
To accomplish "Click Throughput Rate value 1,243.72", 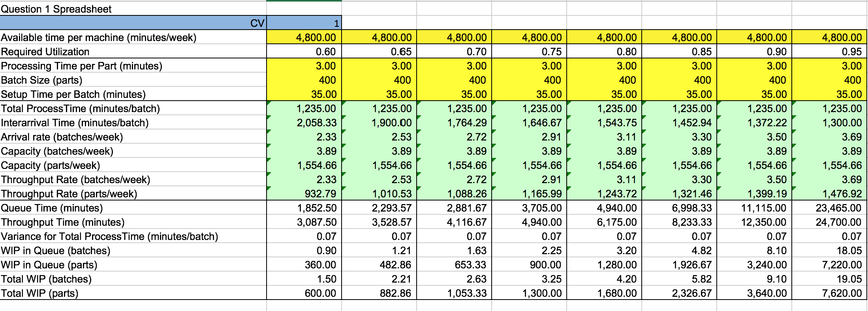I will click(617, 194).
